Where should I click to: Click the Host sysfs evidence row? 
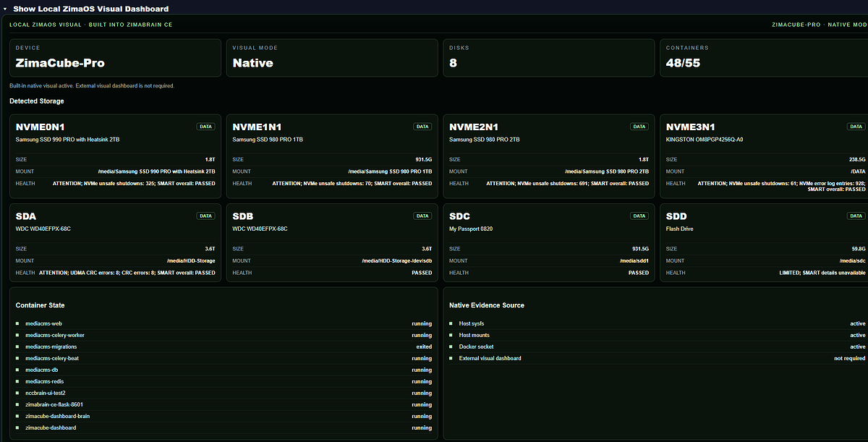click(658, 323)
